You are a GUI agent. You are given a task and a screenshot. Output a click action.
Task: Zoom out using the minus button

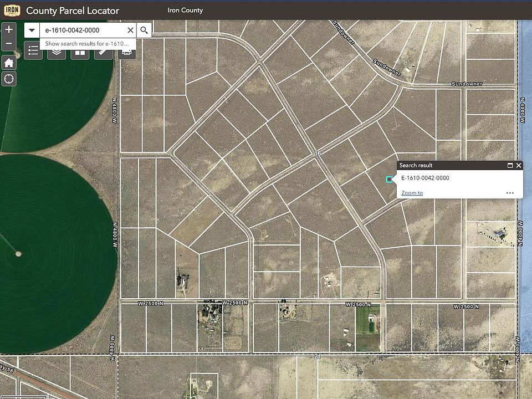(x=9, y=43)
